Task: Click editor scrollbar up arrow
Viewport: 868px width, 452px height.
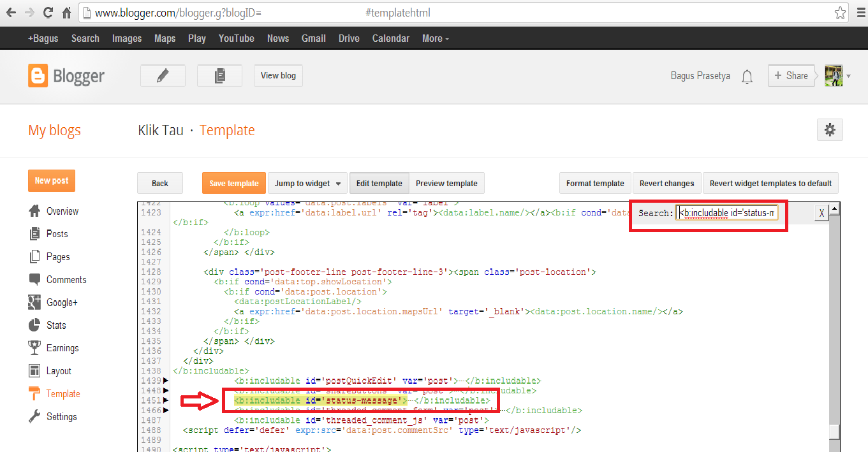Action: [x=834, y=208]
